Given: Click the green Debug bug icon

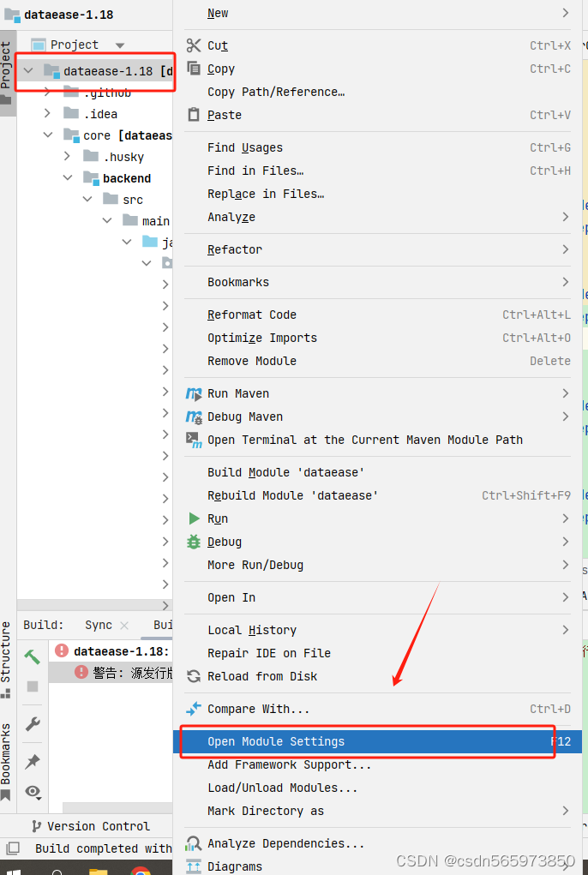Looking at the screenshot, I should coord(194,542).
